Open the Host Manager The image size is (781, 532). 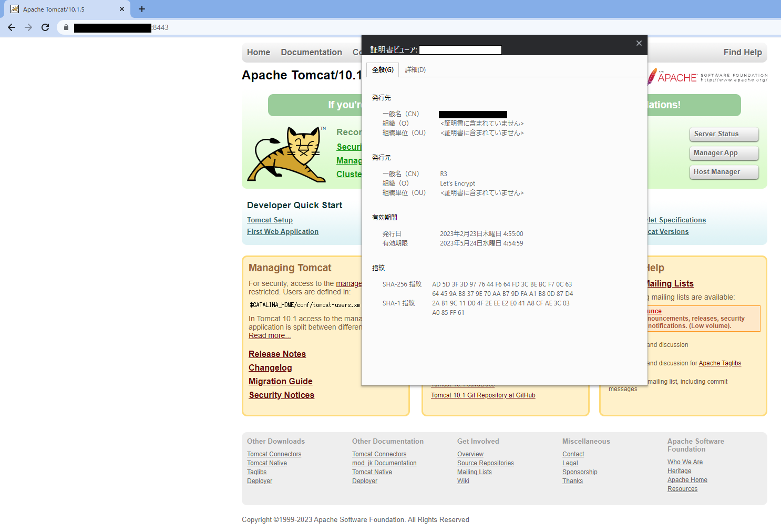[x=724, y=172]
